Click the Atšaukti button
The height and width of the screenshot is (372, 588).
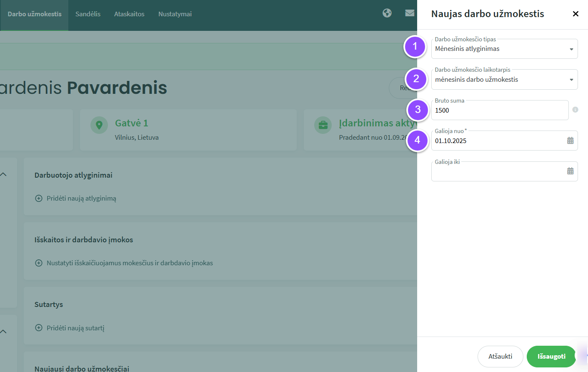(x=500, y=357)
